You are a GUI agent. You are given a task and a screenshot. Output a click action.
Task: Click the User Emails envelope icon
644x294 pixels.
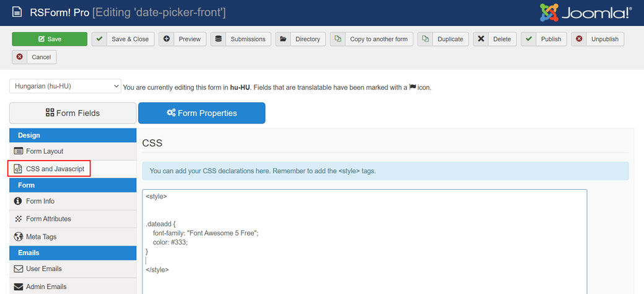tap(18, 269)
